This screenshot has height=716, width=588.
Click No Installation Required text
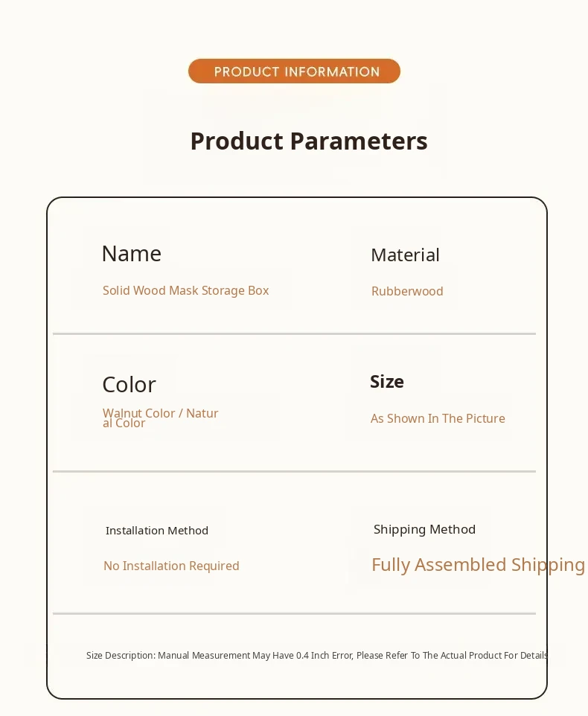coord(171,566)
